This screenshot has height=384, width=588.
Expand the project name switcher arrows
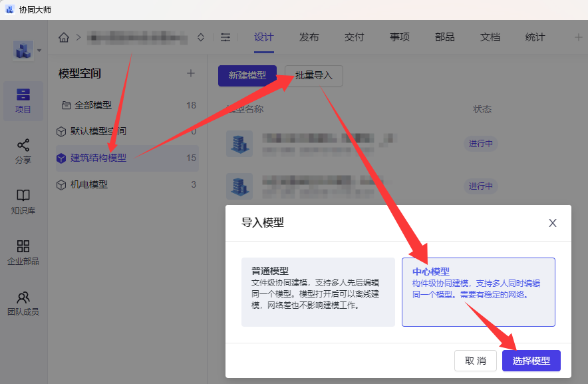[x=201, y=37]
